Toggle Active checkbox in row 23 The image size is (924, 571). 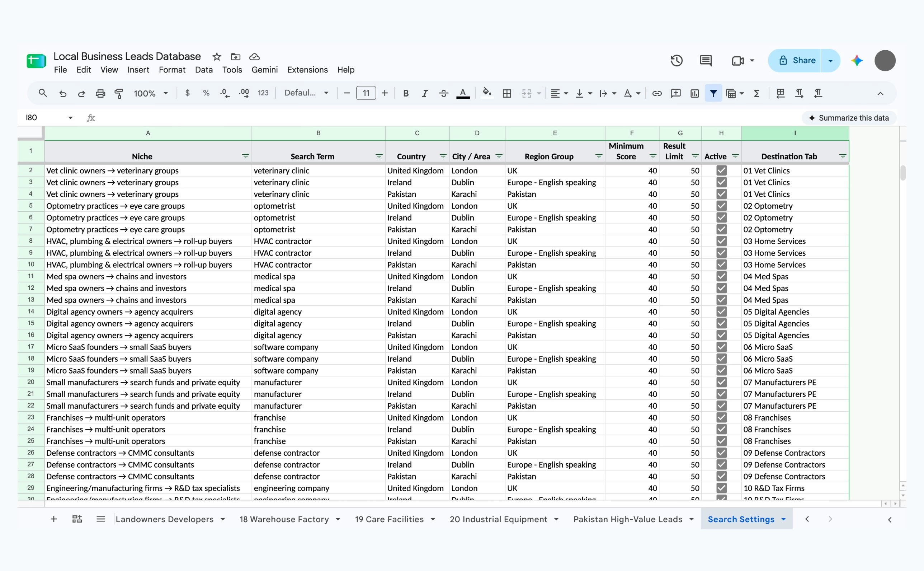(x=721, y=418)
